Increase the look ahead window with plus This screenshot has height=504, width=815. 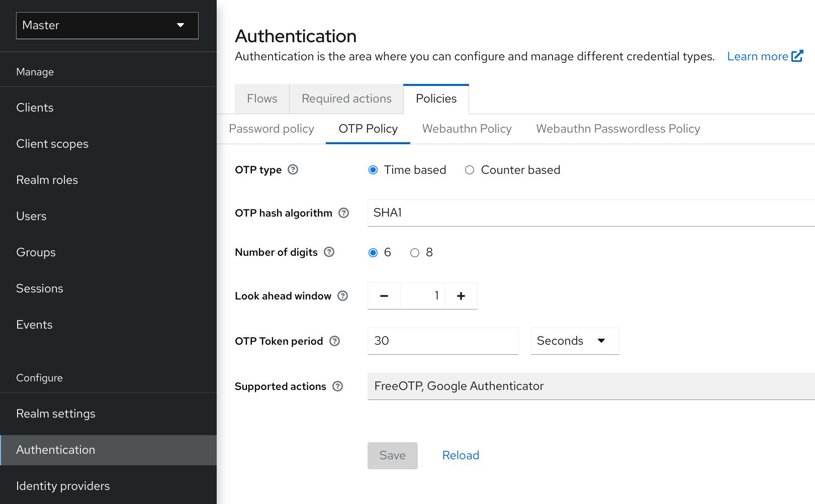(461, 296)
